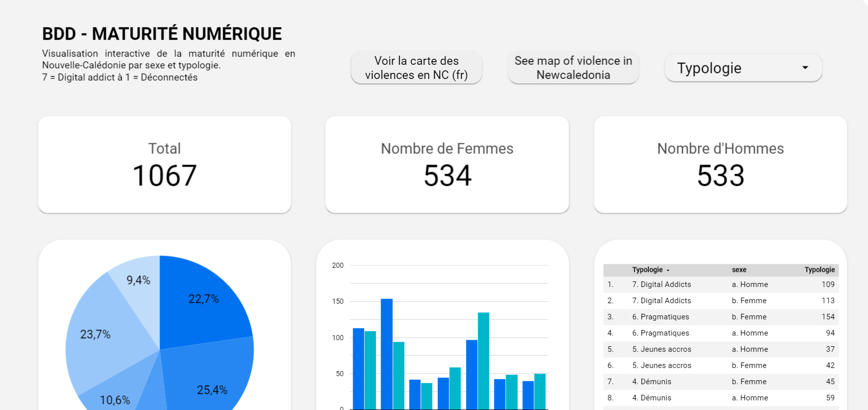The image size is (868, 410).
Task: Click the 200 axis label on bar chart
Action: pyautogui.click(x=338, y=265)
